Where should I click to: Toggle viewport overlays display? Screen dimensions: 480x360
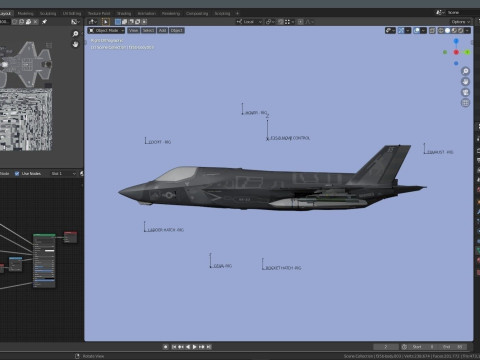(417, 30)
